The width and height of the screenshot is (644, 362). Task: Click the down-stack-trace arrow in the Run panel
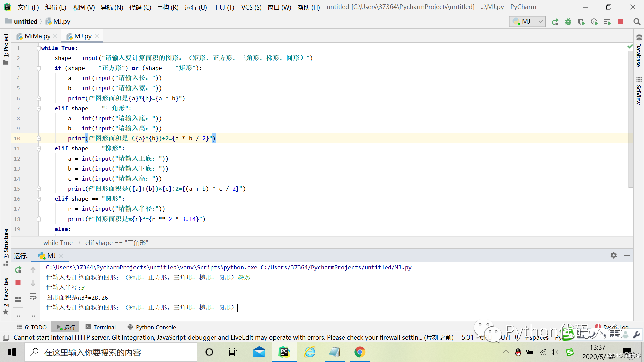point(33,283)
